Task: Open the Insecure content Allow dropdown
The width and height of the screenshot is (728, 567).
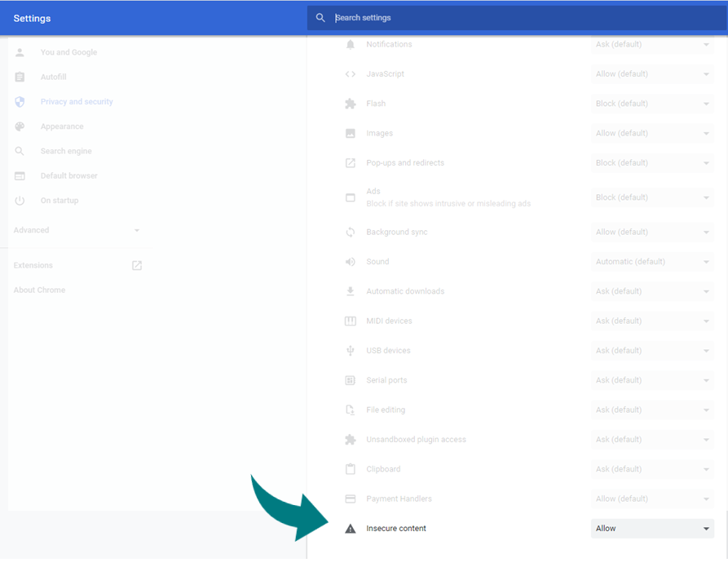Action: pyautogui.click(x=652, y=529)
